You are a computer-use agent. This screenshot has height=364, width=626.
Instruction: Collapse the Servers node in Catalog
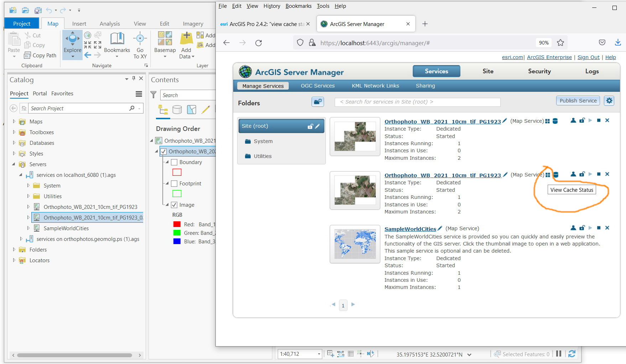[x=14, y=164]
